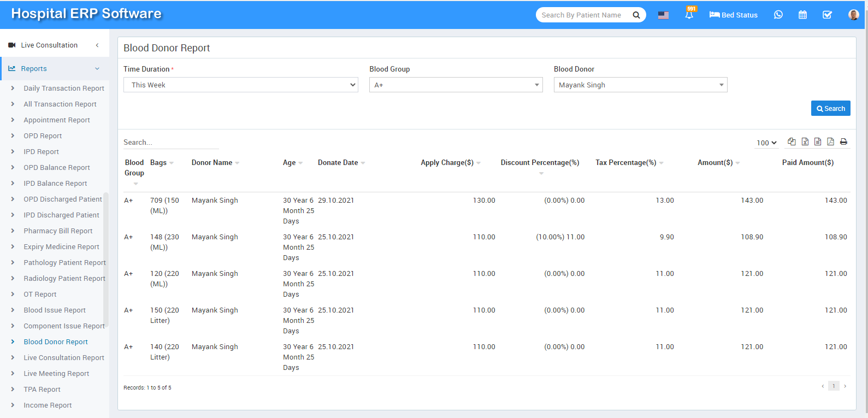
Task: Collapse the Reports sidebar menu
Action: coord(55,69)
